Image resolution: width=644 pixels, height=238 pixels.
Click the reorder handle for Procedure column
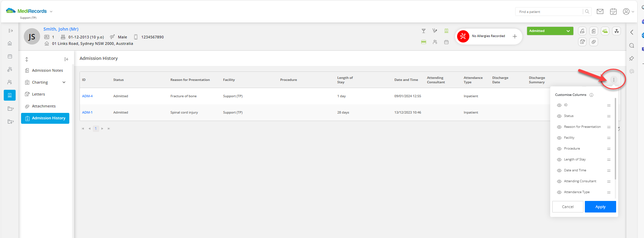coord(609,149)
